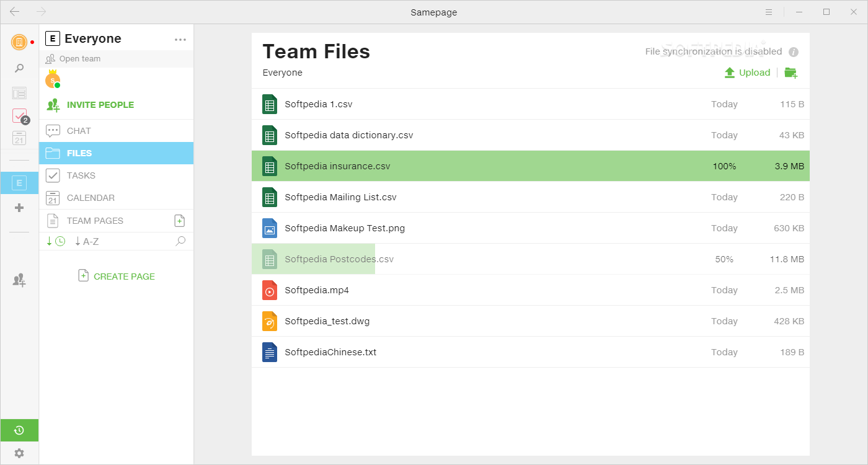Open settings gear at bottom left
Image resolution: width=868 pixels, height=465 pixels.
(x=19, y=453)
